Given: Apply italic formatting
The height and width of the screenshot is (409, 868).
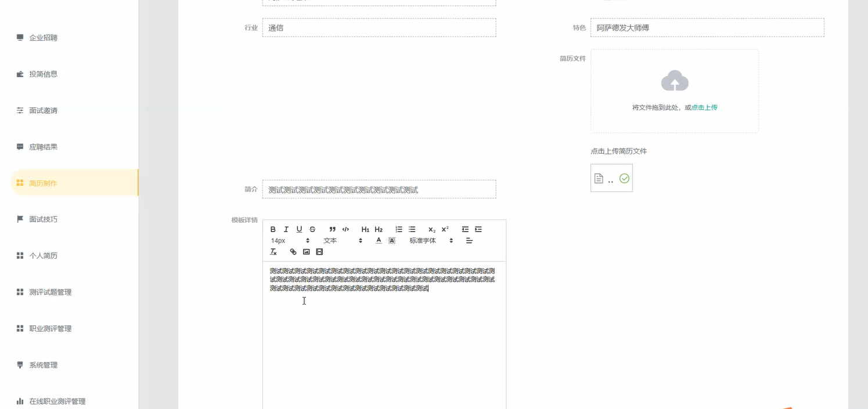Looking at the screenshot, I should tap(286, 229).
